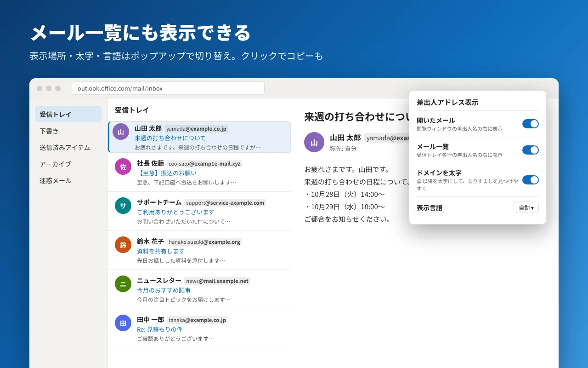Select the 受信トレイ folder
The image size is (588, 368).
(x=68, y=114)
